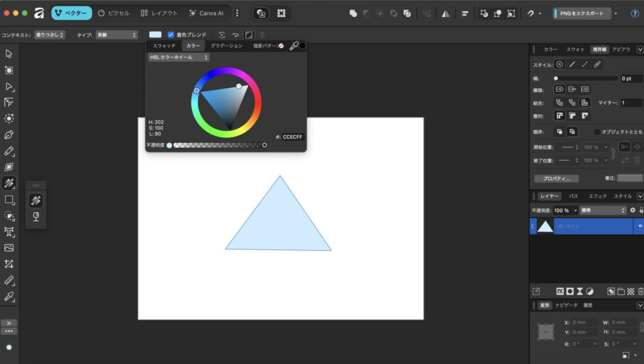Open the エフェクト tab in layers panel
Image resolution: width=644 pixels, height=364 pixels.
coord(597,196)
